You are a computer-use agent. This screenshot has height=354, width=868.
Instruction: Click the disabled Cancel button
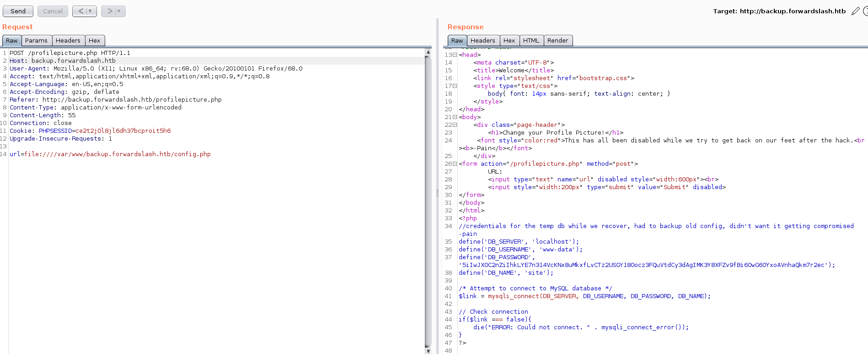tap(53, 11)
